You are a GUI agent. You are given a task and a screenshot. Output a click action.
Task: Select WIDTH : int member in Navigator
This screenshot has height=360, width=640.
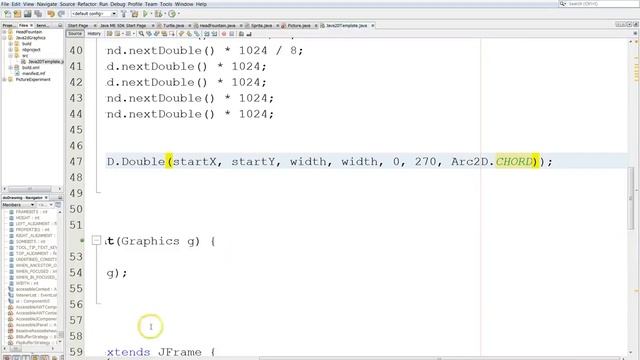27,283
